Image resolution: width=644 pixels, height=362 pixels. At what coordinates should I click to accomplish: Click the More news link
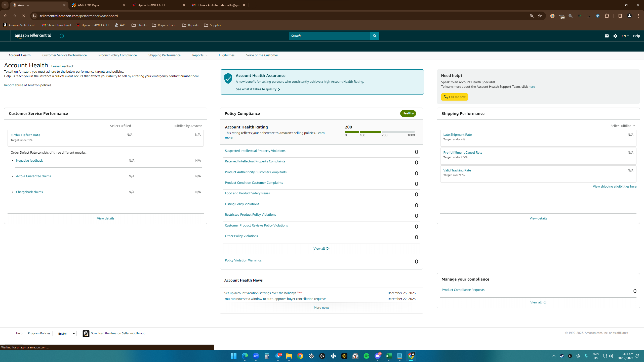pyautogui.click(x=321, y=308)
